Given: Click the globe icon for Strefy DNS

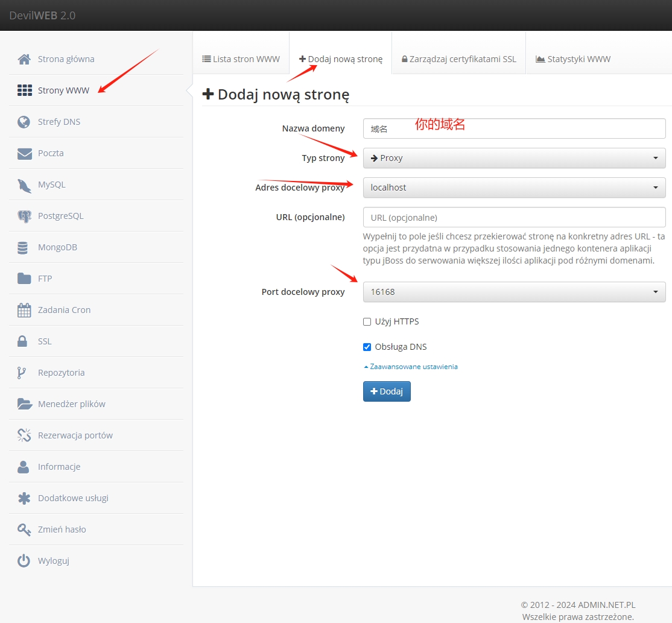Looking at the screenshot, I should [x=24, y=122].
